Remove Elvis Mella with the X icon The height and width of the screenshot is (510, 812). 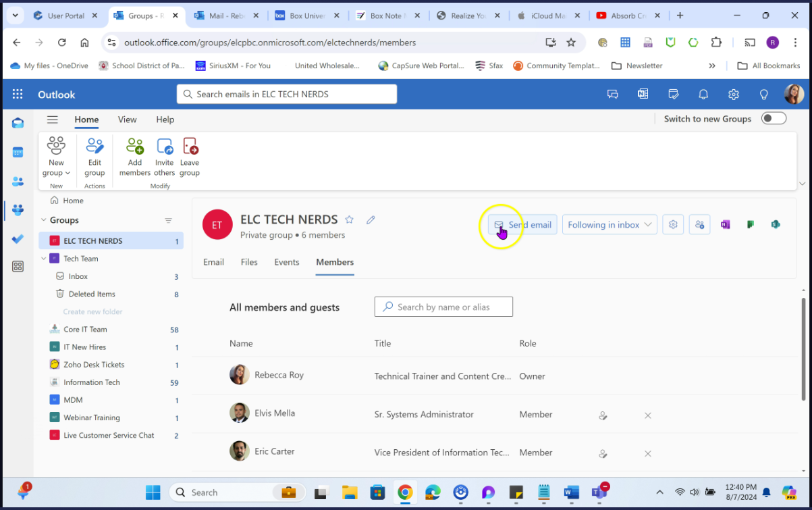click(x=648, y=415)
